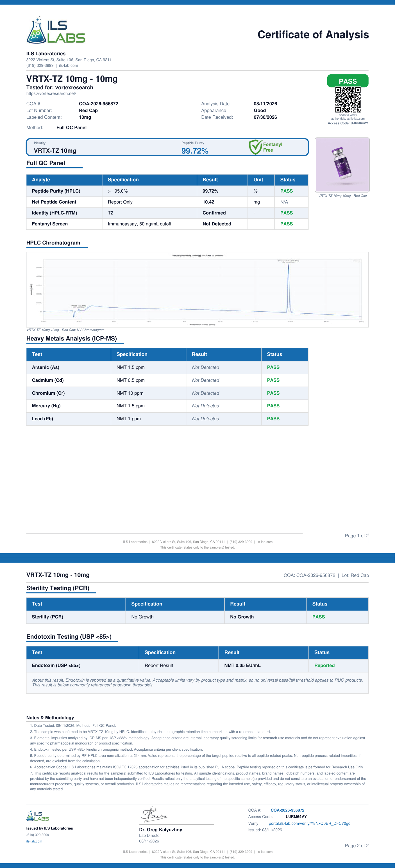Select the Arsenic (As) table row
This screenshot has width=395, height=868.
coord(167,367)
